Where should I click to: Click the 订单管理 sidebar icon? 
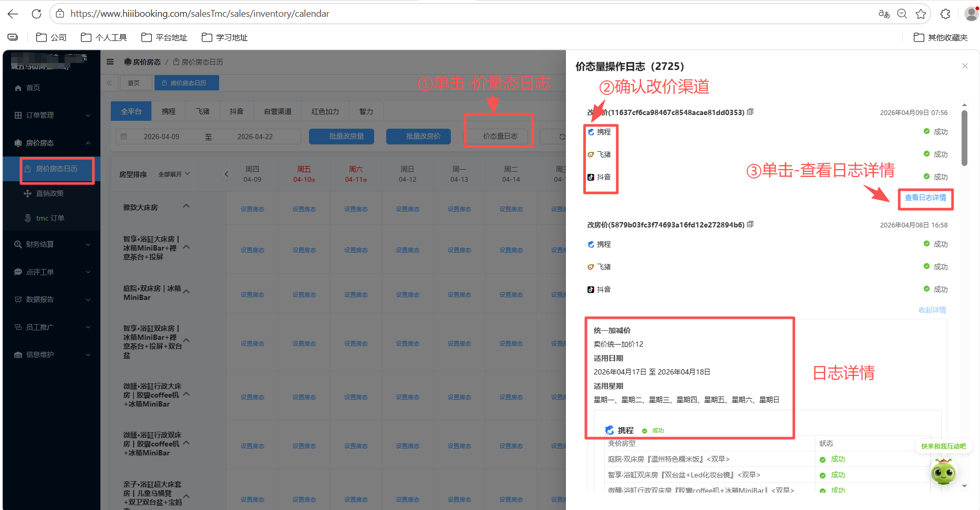pyautogui.click(x=18, y=115)
